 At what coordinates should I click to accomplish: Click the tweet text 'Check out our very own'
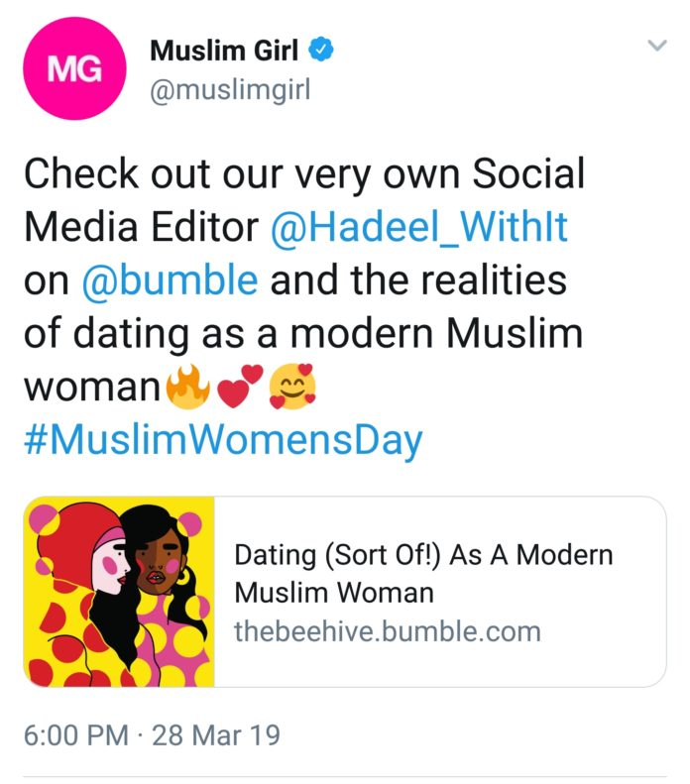tap(242, 174)
